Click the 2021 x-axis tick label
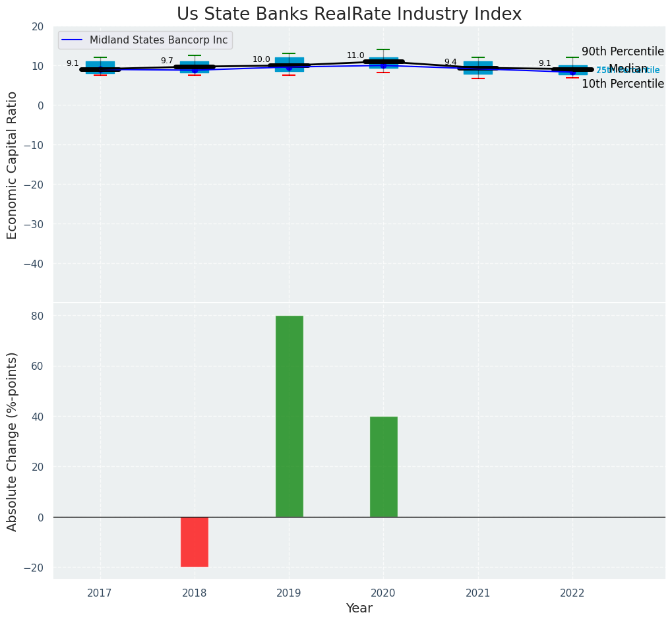Screen dimensions: 672x621 (478, 593)
